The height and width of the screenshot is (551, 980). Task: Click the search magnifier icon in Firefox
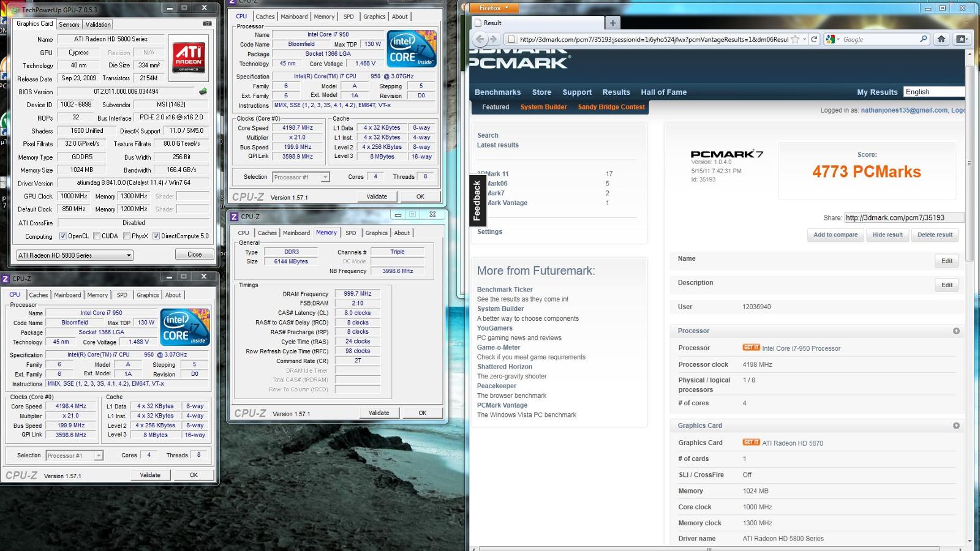click(x=924, y=39)
